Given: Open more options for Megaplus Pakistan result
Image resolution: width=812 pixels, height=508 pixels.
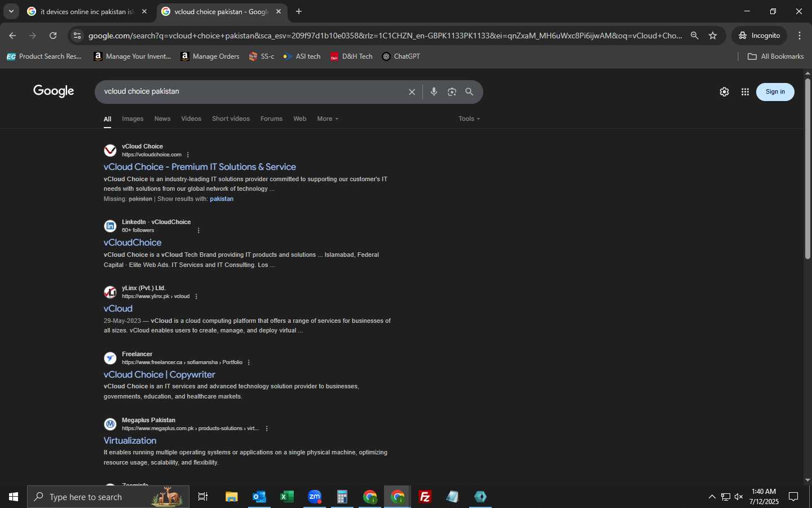Looking at the screenshot, I should click(267, 428).
